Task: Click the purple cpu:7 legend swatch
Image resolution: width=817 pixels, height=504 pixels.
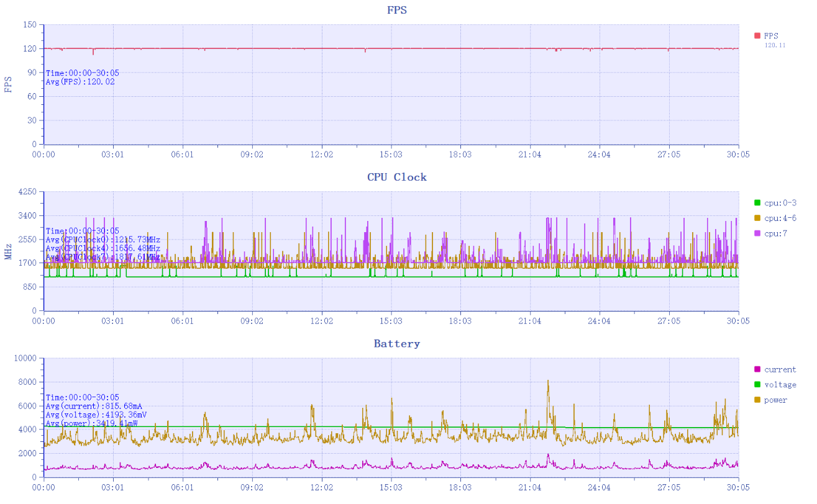Action: [757, 233]
